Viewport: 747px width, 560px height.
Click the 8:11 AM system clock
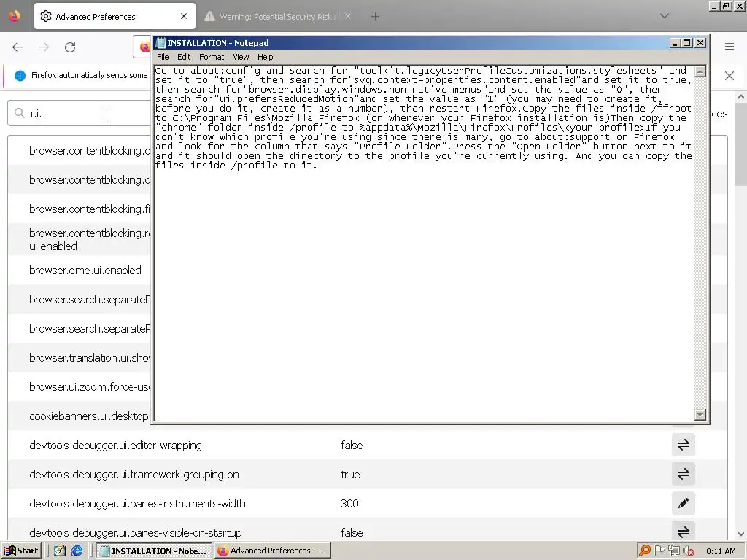point(721,551)
